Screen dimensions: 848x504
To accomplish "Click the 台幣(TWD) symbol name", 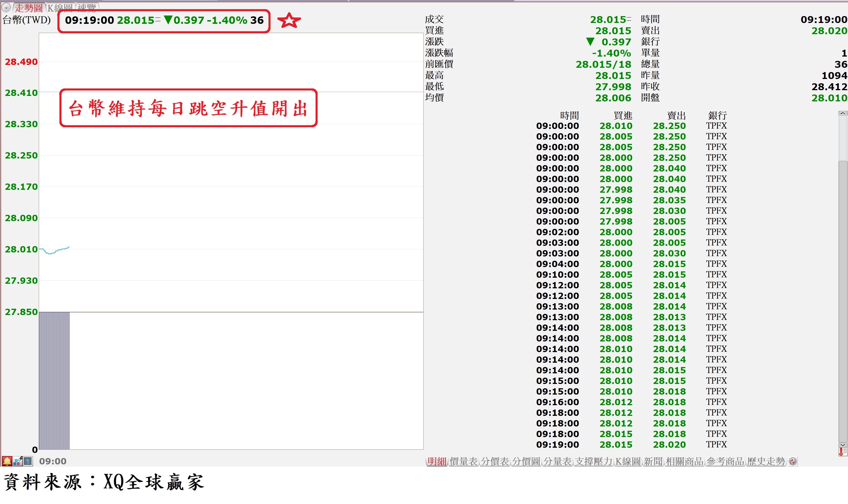I will click(x=27, y=20).
